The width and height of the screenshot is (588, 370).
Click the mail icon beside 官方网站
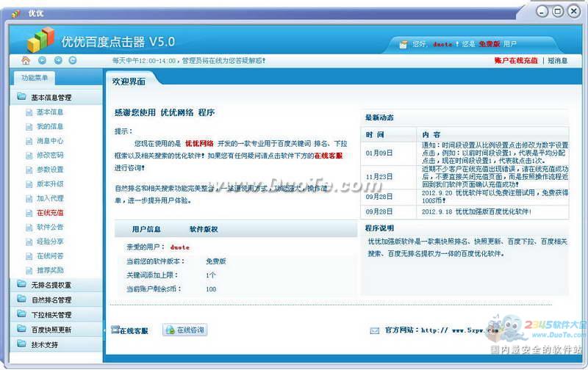coord(375,330)
